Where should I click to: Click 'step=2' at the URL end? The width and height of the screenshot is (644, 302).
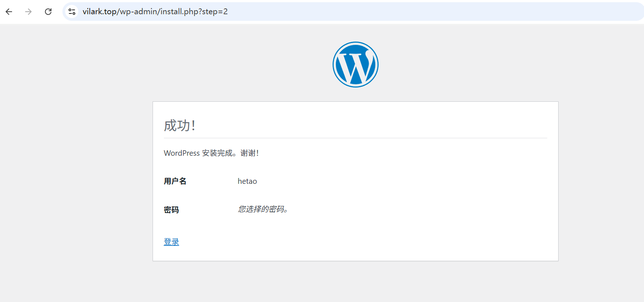(x=215, y=12)
